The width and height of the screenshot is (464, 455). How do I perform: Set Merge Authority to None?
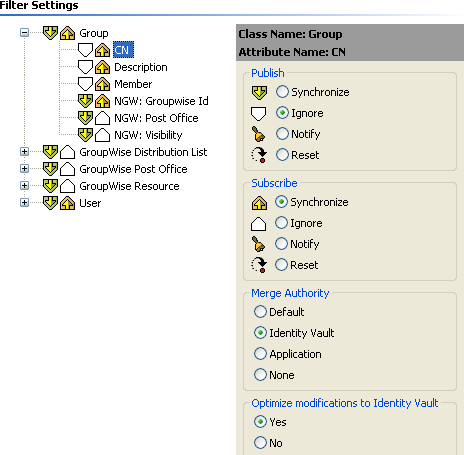coord(260,375)
